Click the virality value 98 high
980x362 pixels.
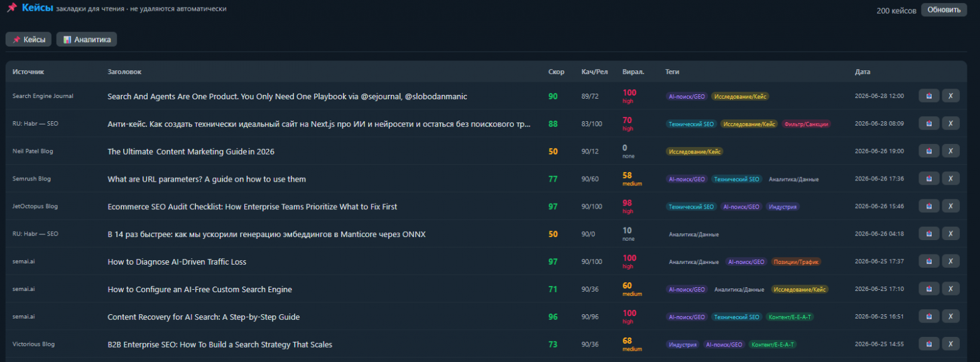(628, 206)
